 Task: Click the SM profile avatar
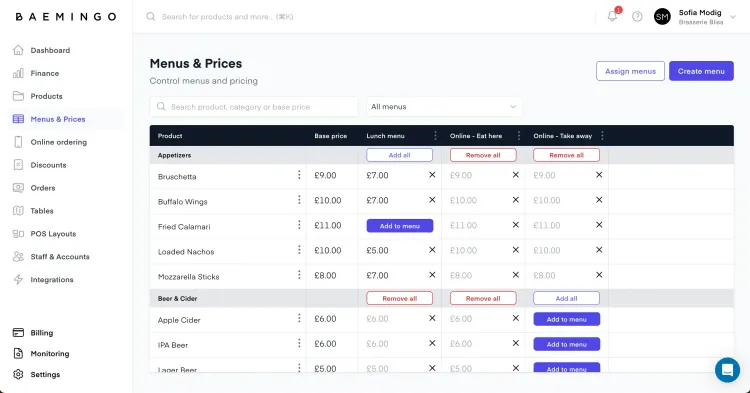[x=662, y=17]
